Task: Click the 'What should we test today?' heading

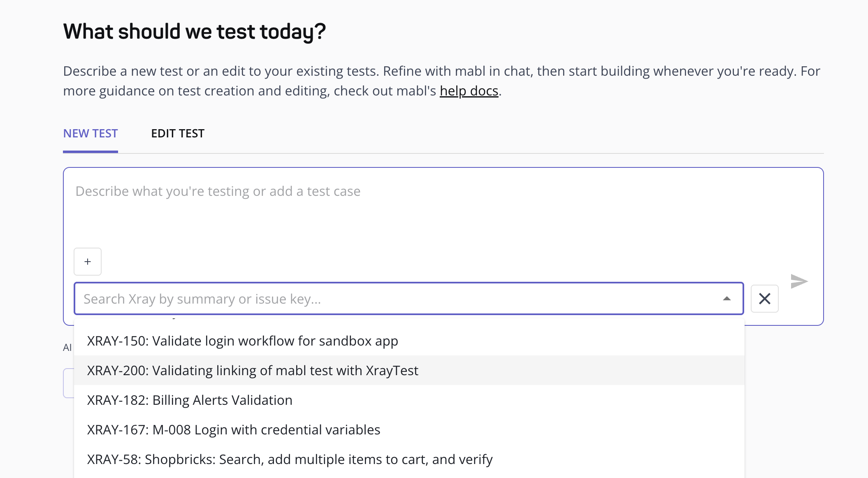Action: (195, 32)
